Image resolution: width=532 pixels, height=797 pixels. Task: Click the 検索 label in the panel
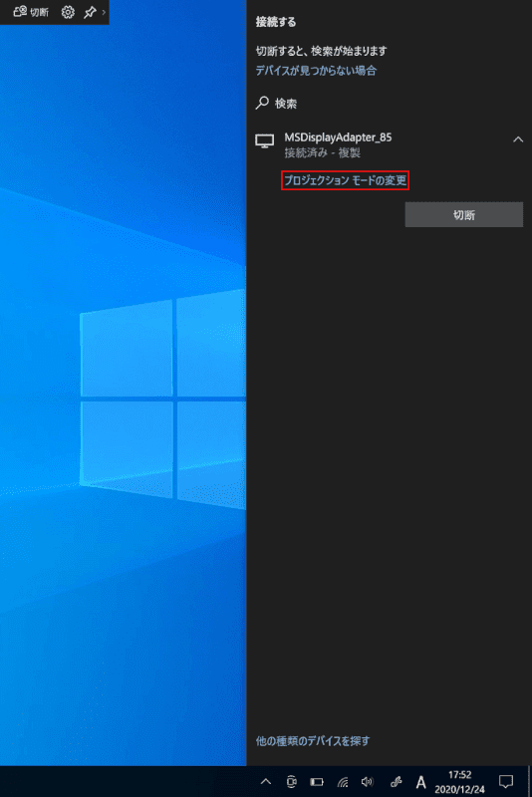point(286,104)
